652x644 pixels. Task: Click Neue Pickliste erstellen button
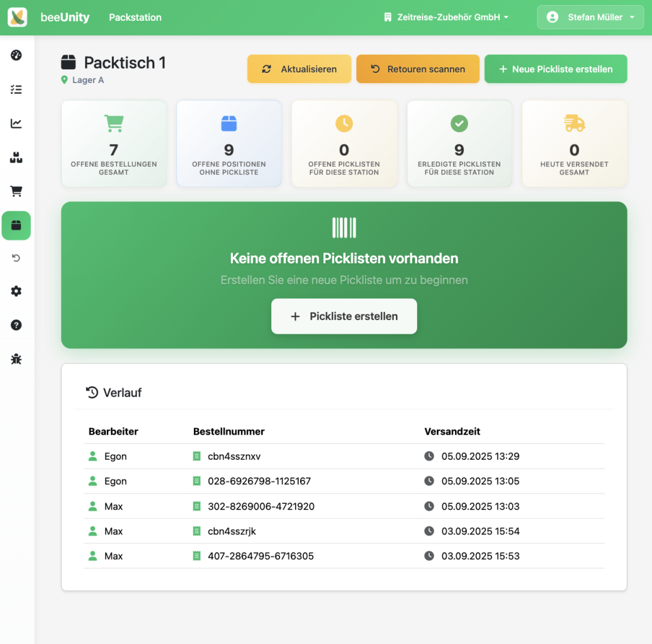click(x=556, y=69)
